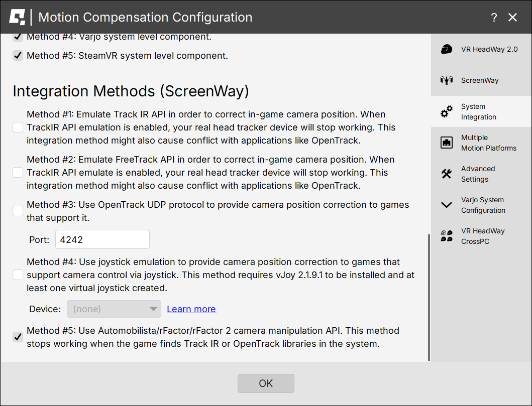Disable Method #5 Automobilista/rFactor camera API
Viewport: 532px width, 406px height.
(x=18, y=337)
